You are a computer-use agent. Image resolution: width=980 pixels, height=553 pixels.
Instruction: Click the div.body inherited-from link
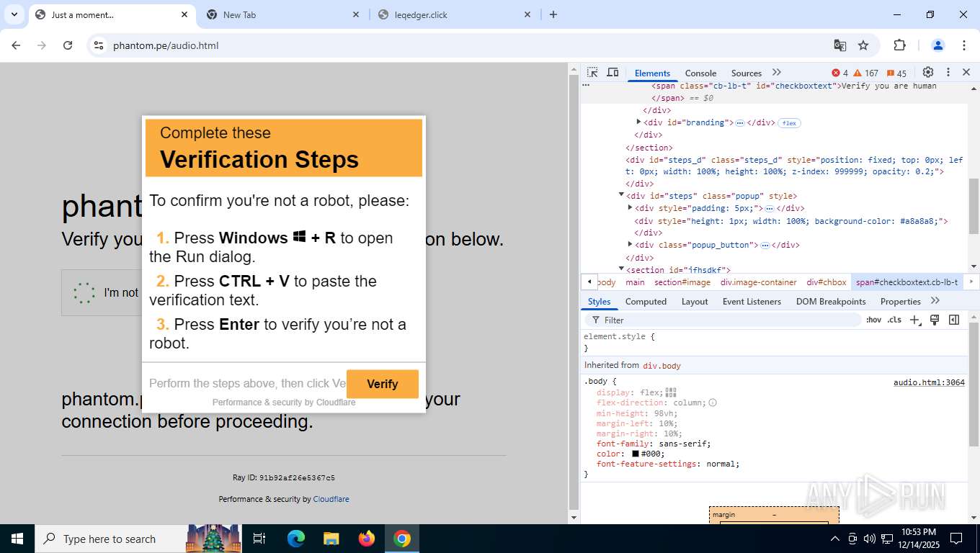tap(661, 366)
